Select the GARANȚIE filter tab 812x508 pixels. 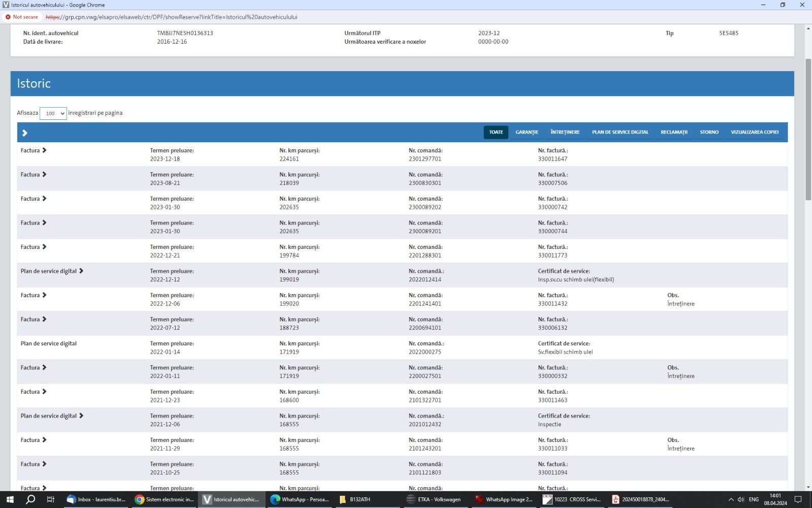pyautogui.click(x=527, y=132)
